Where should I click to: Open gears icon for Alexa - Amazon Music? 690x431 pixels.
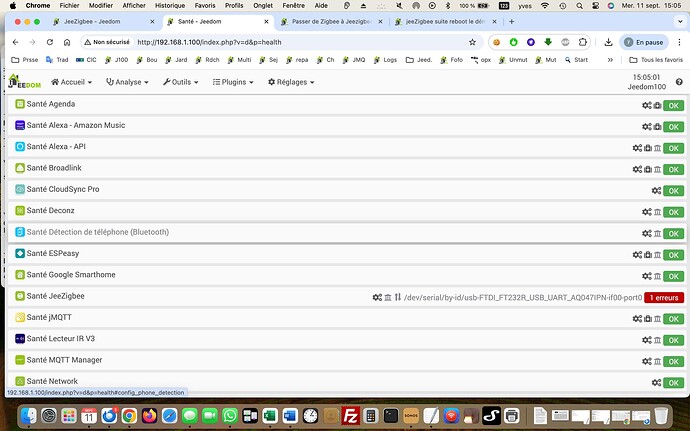(x=646, y=127)
